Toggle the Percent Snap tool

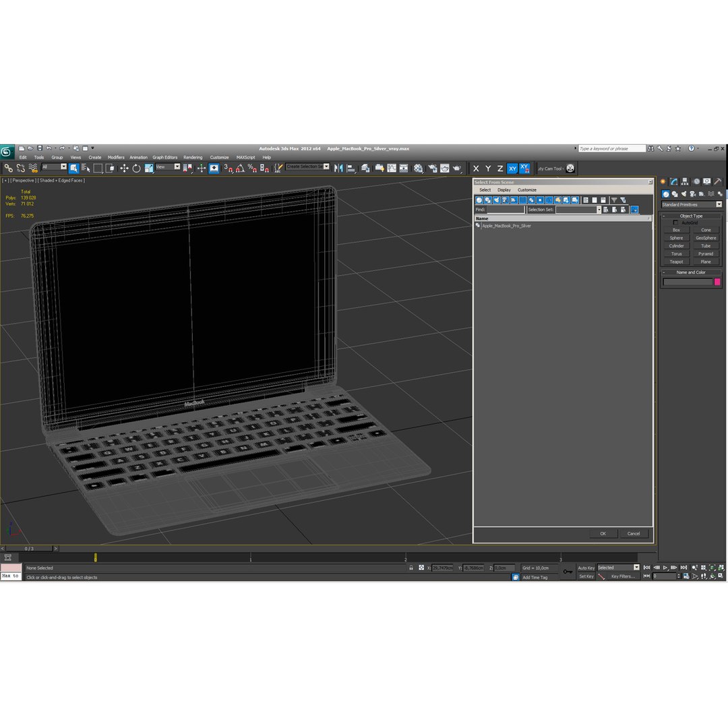tap(252, 168)
